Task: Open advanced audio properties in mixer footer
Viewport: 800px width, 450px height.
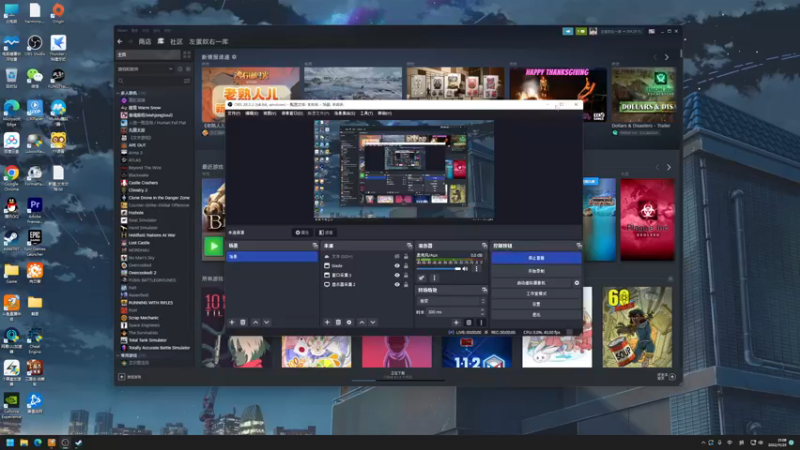Action: pyautogui.click(x=421, y=278)
